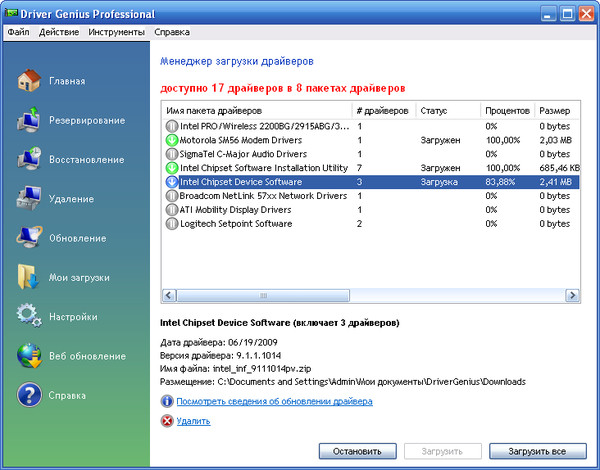Click the Справка question mark icon

pos(29,395)
